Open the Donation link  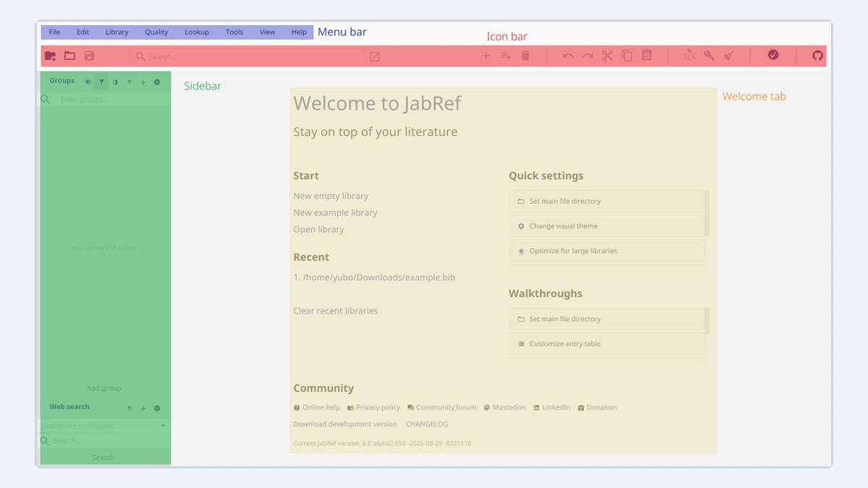coord(597,408)
